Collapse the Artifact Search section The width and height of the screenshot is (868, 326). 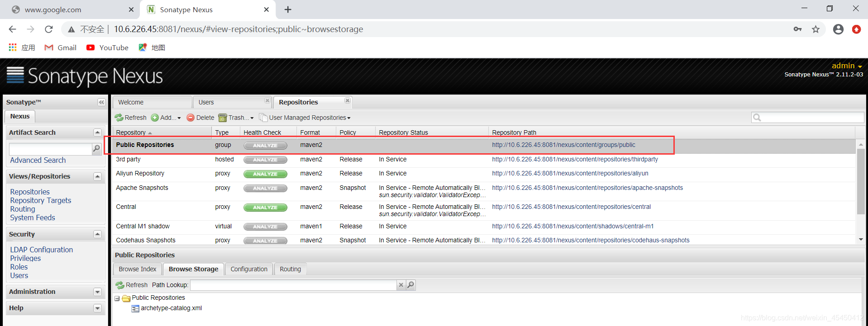pyautogui.click(x=97, y=132)
